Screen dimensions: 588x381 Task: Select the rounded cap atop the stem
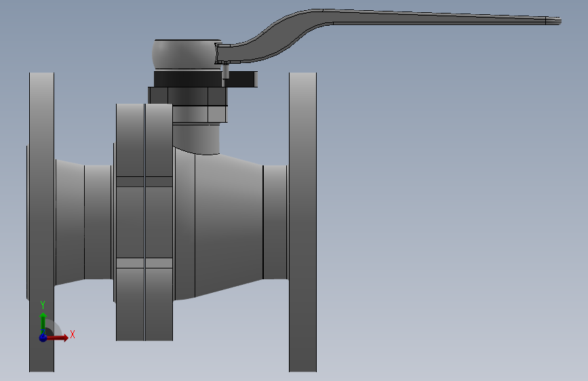point(186,55)
